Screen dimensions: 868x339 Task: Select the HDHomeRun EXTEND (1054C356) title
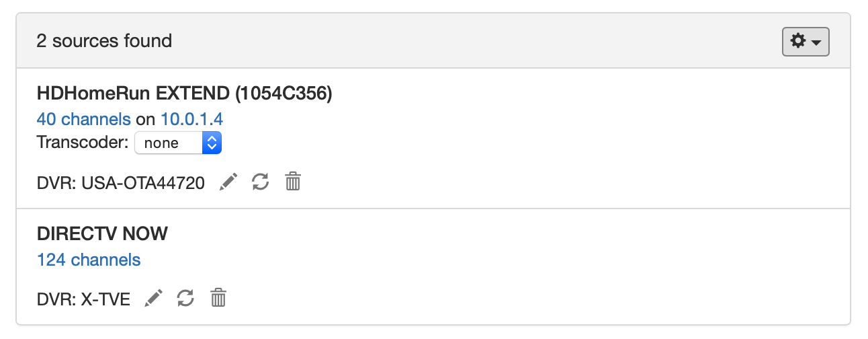tap(184, 94)
